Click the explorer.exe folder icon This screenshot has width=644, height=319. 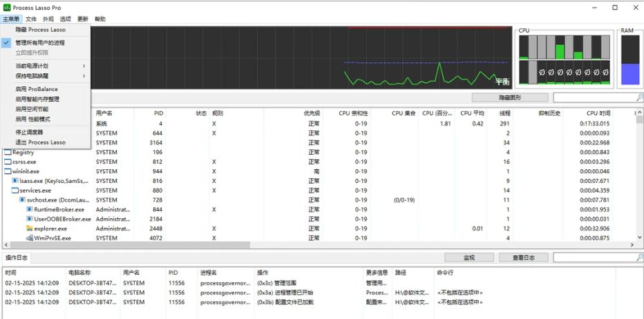tap(30, 229)
